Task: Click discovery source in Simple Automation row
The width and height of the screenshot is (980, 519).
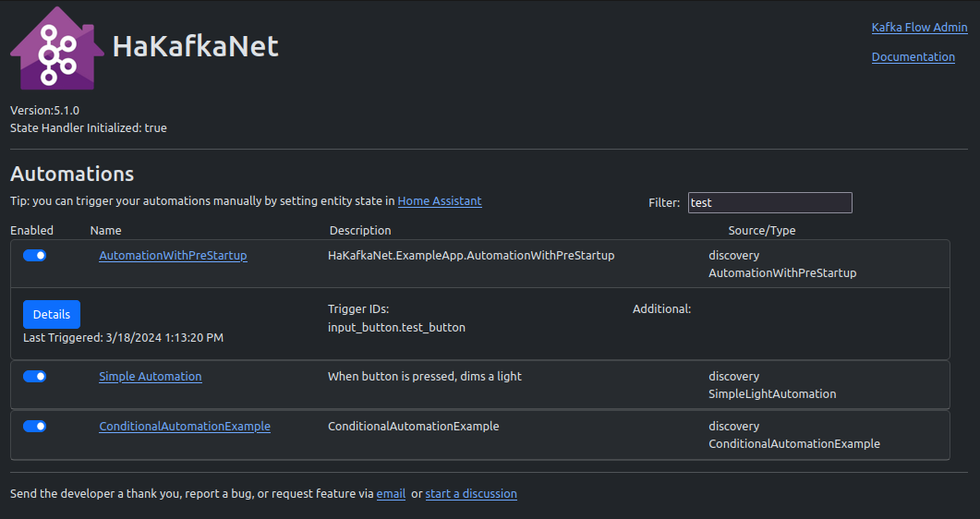Action: click(734, 377)
